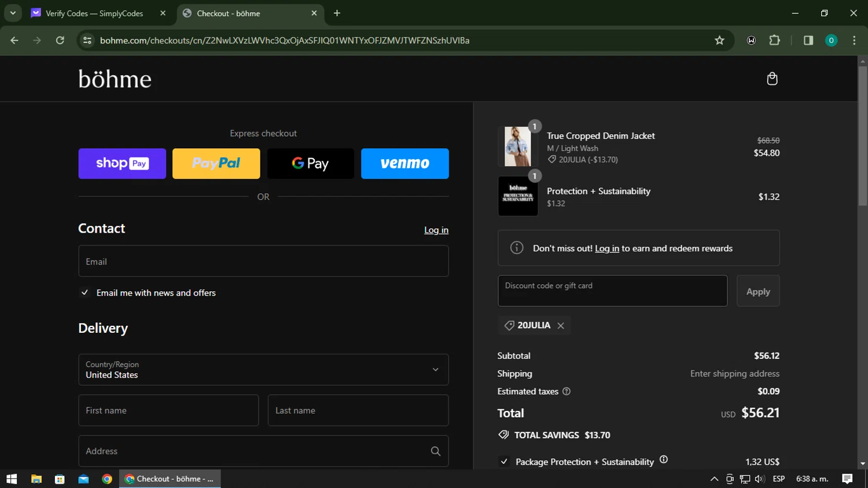Click the First name field
This screenshot has width=868, height=488.
(168, 410)
